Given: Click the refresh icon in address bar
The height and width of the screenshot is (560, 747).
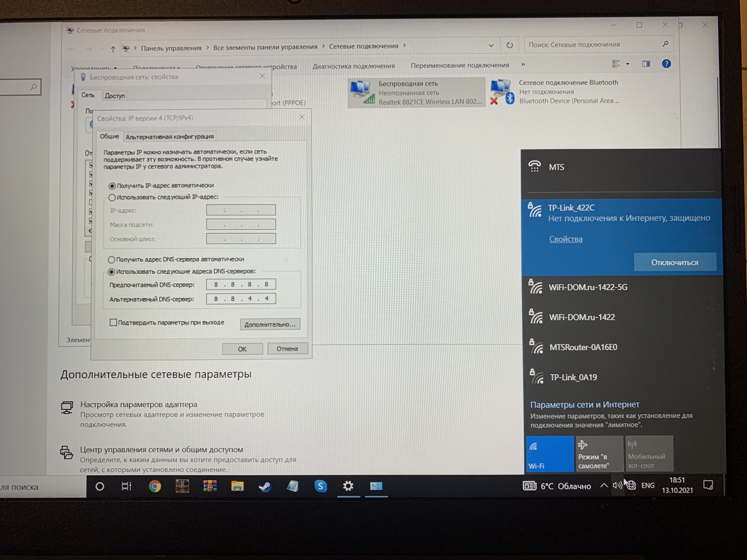Looking at the screenshot, I should tap(510, 45).
